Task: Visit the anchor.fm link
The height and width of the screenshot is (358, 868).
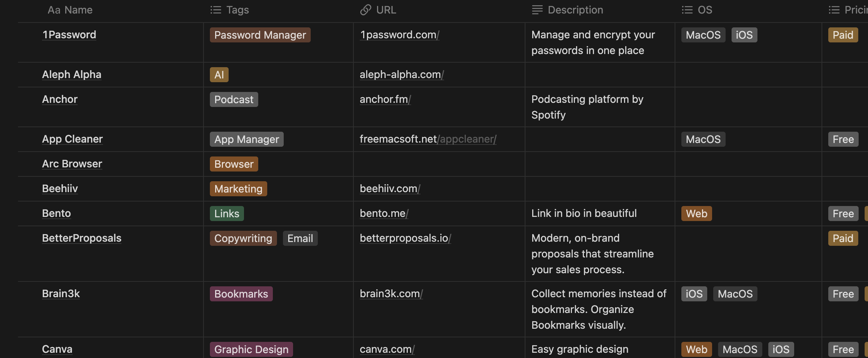Action: (x=385, y=99)
